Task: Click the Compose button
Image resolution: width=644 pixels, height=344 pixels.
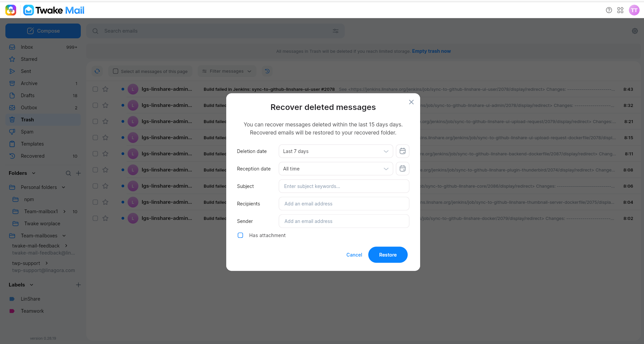Action: [x=43, y=31]
